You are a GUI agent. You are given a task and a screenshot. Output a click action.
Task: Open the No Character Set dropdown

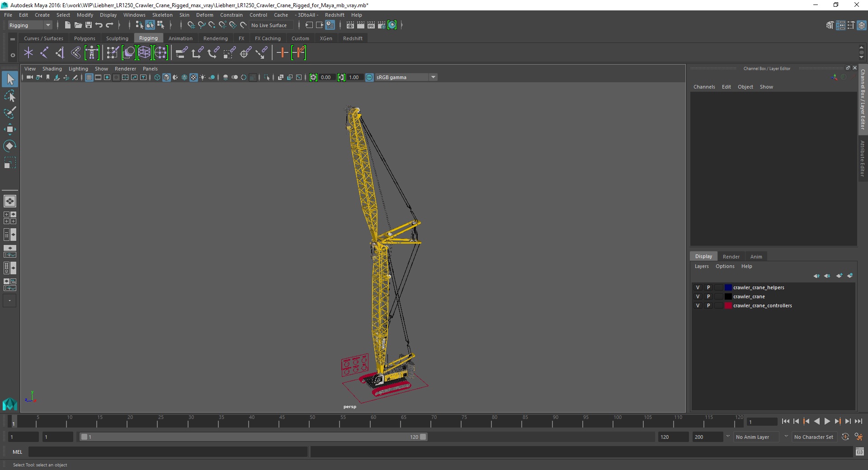(814, 437)
